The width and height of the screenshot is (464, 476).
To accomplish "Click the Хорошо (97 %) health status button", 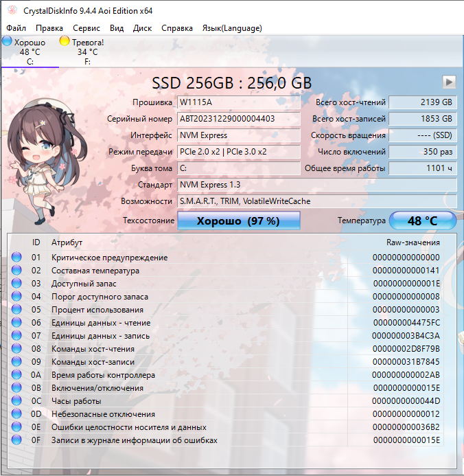I will tap(238, 221).
